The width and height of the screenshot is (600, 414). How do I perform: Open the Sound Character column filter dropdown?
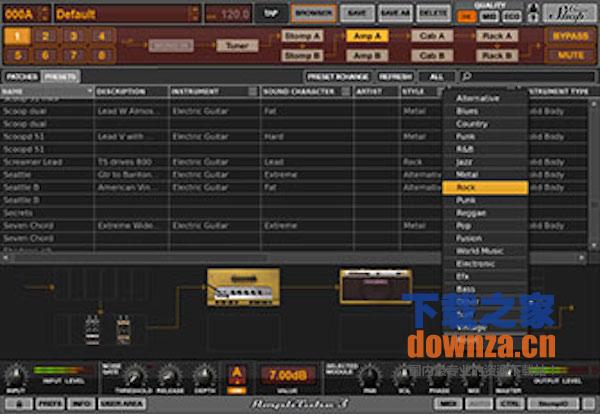tap(346, 91)
